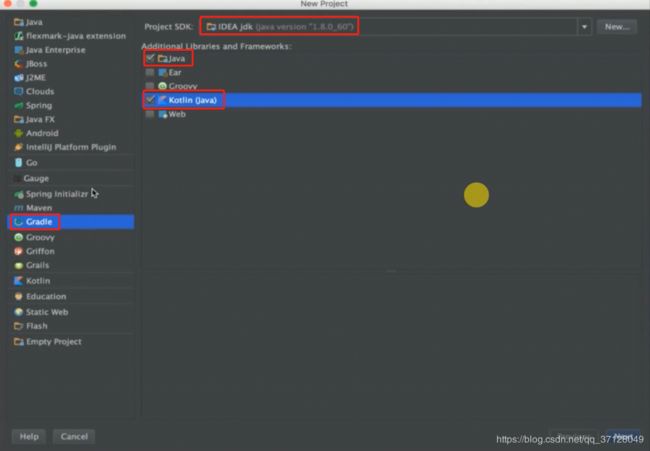Open the Project SDK dropdown arrow
Image resolution: width=650 pixels, height=451 pixels.
584,27
